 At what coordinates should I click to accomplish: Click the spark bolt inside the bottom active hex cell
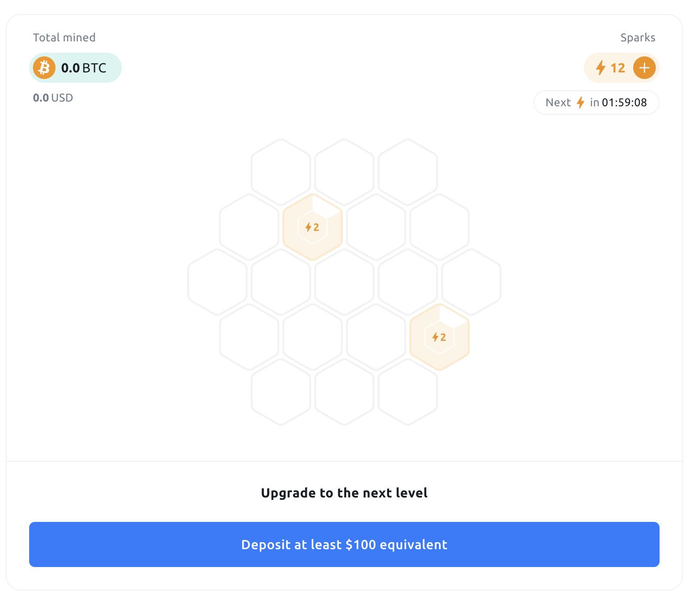coord(436,337)
